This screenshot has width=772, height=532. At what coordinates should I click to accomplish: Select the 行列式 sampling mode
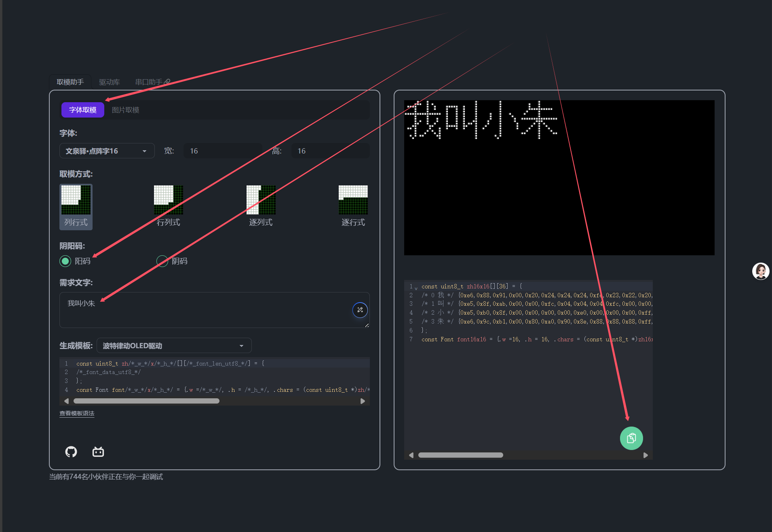point(169,207)
